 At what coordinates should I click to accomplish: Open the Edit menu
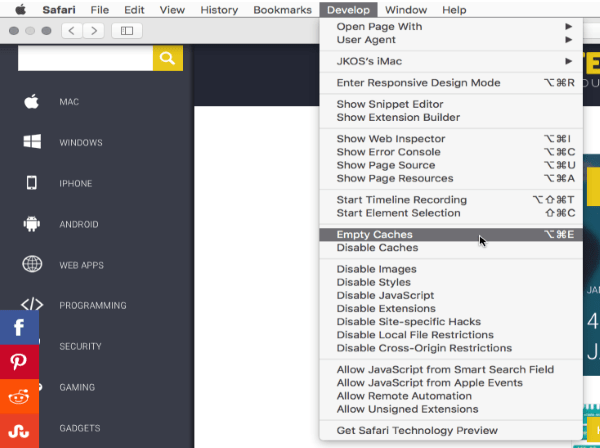[134, 10]
